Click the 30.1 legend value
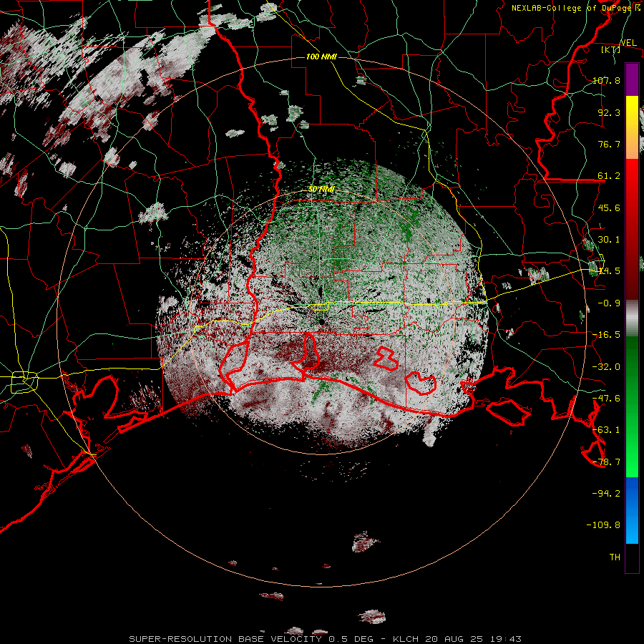 pyautogui.click(x=609, y=240)
